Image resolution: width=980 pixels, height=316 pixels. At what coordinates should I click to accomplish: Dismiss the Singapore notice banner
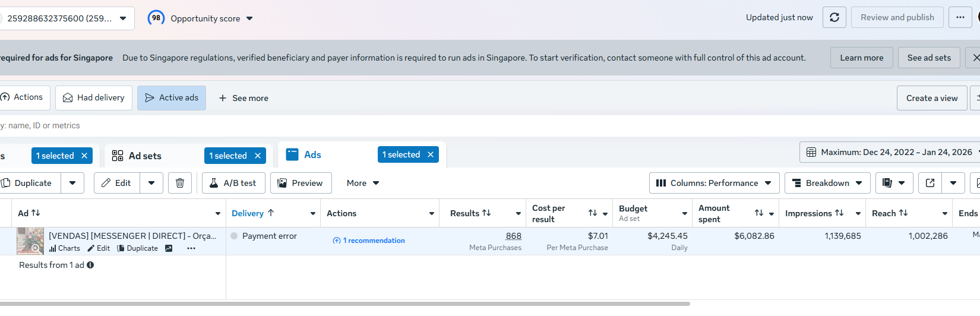[974, 58]
